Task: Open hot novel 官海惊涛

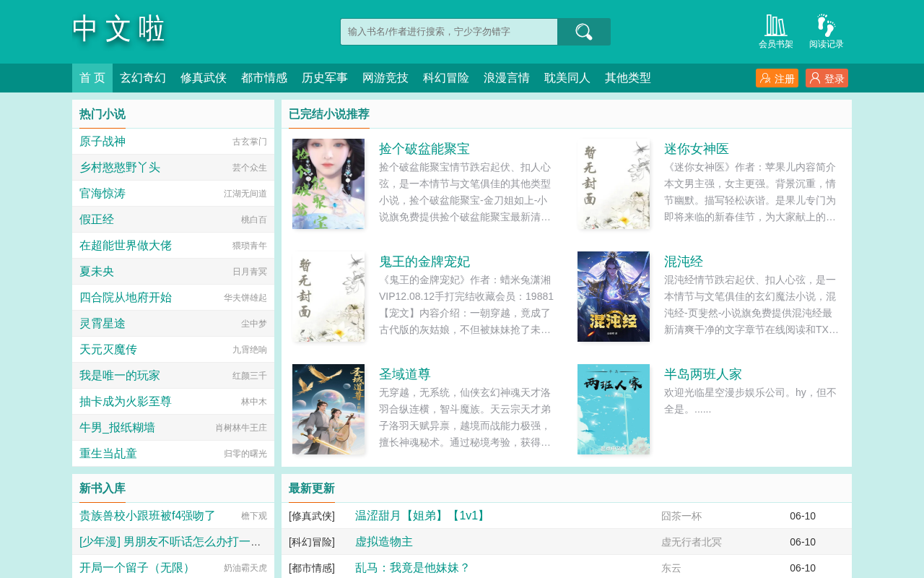Action: click(x=103, y=194)
